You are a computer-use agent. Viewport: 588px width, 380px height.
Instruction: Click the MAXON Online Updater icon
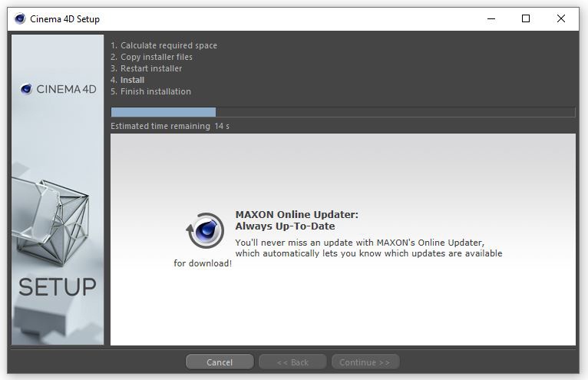click(205, 230)
